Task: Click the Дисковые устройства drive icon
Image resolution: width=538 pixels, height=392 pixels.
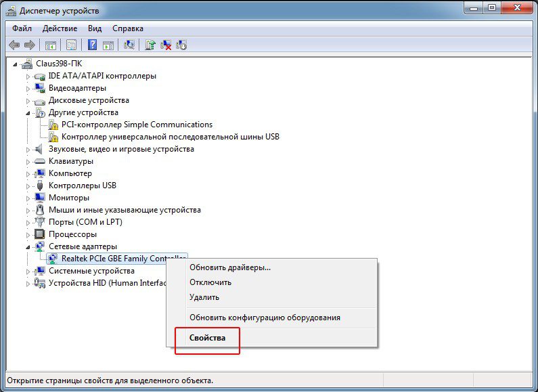Action: coord(40,101)
